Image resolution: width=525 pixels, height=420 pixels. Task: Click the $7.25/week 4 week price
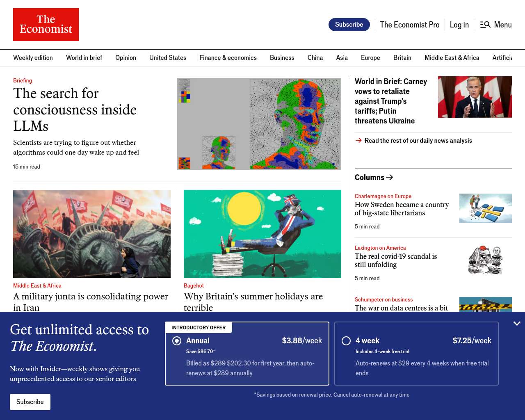click(472, 340)
